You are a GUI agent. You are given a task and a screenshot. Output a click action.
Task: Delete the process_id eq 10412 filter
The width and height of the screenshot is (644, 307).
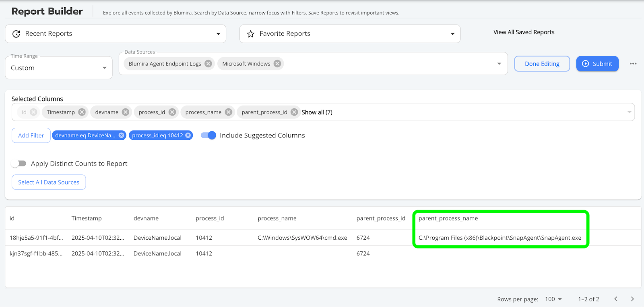click(x=188, y=135)
